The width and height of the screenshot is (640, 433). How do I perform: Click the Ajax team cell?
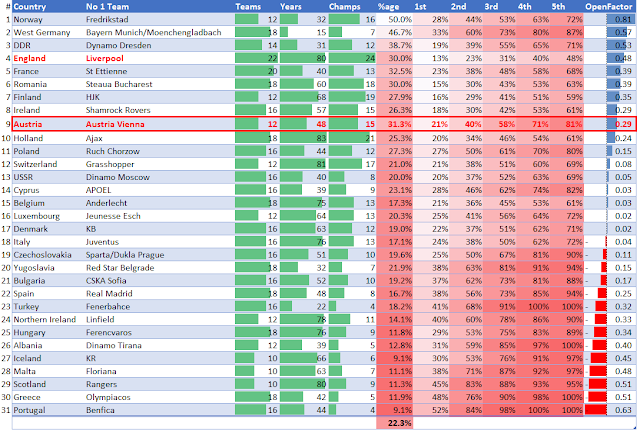[94, 138]
